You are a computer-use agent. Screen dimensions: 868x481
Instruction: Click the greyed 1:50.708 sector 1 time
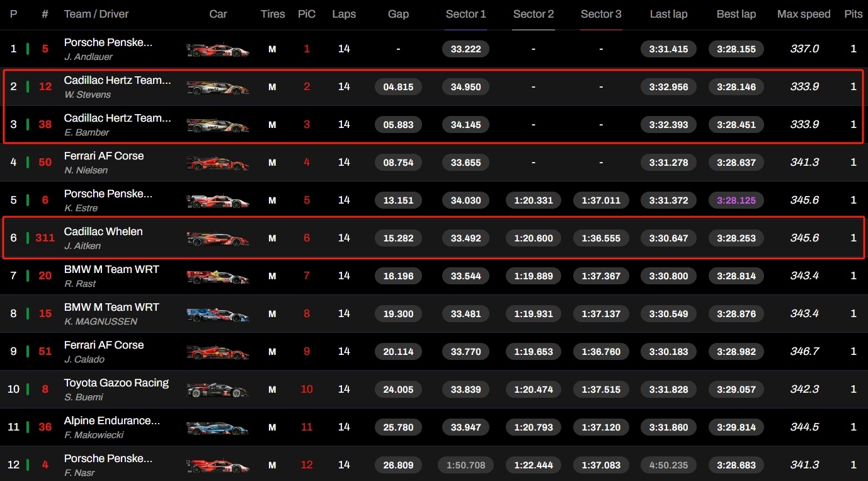pos(465,465)
